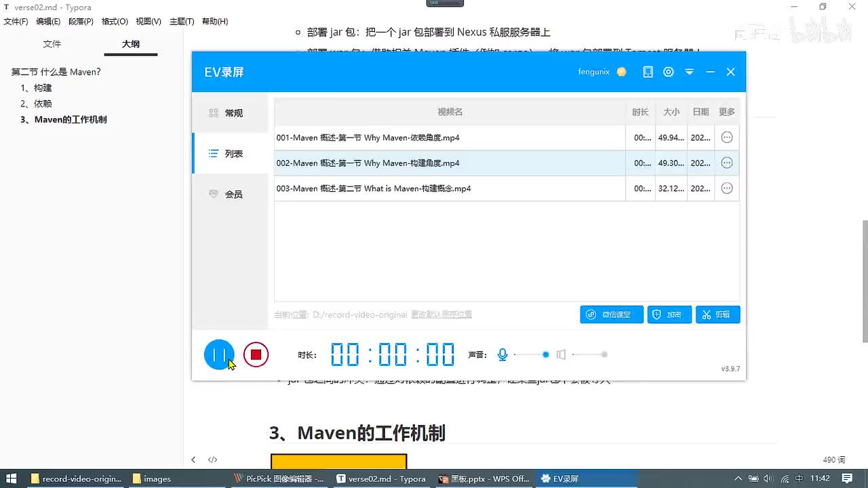Adjust the microphone volume slider handle

[x=546, y=354]
